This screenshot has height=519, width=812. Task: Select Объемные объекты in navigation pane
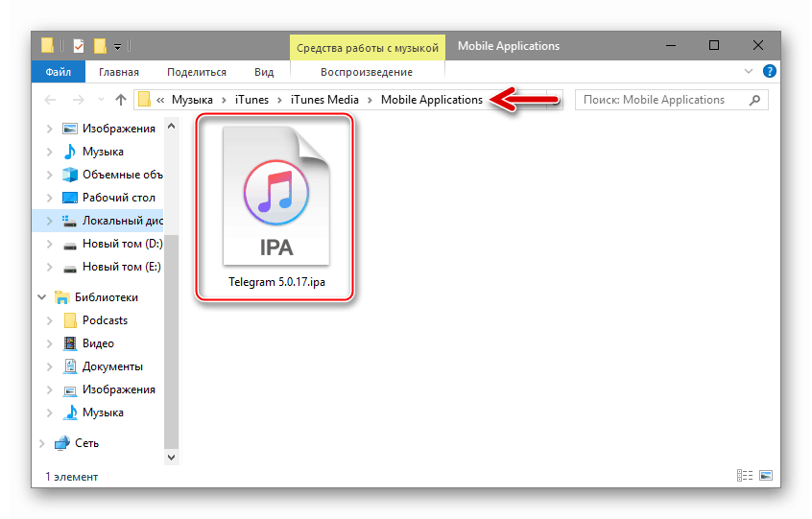pos(122,175)
